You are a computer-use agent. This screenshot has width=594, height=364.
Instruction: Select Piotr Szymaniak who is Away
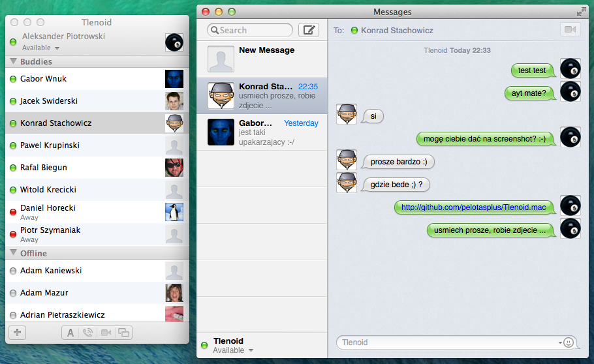(97, 234)
